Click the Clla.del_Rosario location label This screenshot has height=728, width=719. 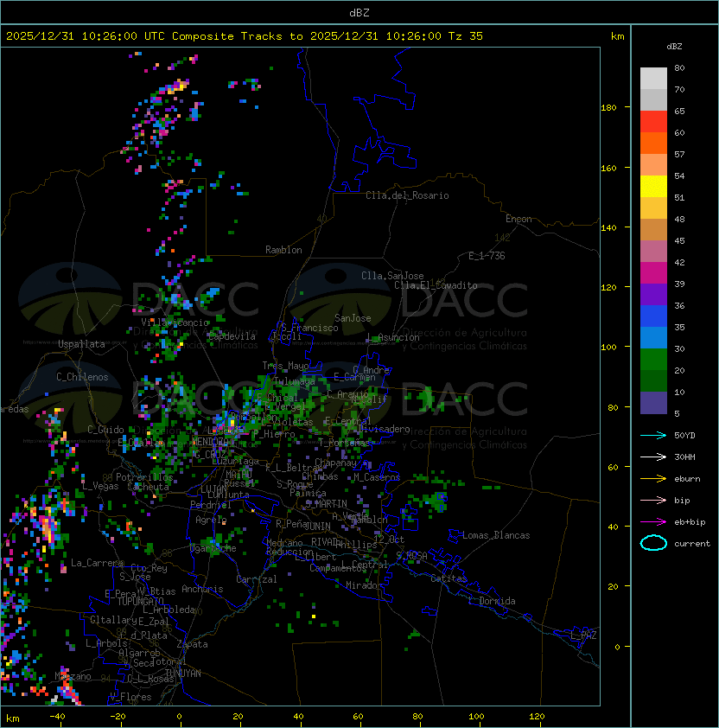point(407,195)
